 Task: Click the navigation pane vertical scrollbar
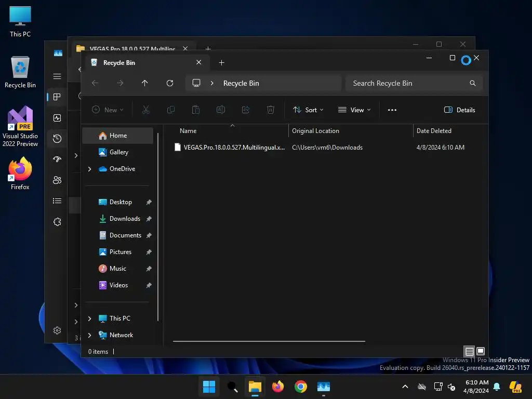pos(158,227)
